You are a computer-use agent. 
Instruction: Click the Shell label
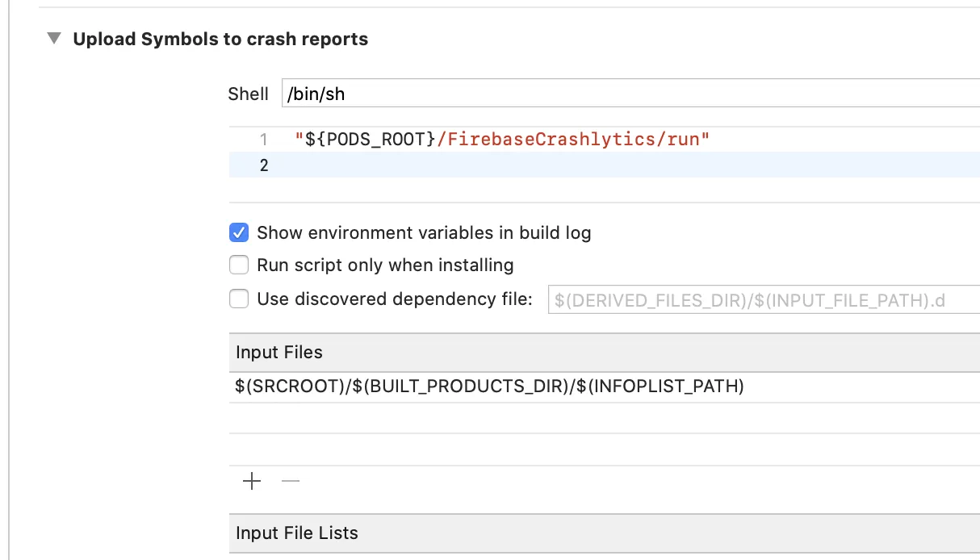[x=248, y=94]
